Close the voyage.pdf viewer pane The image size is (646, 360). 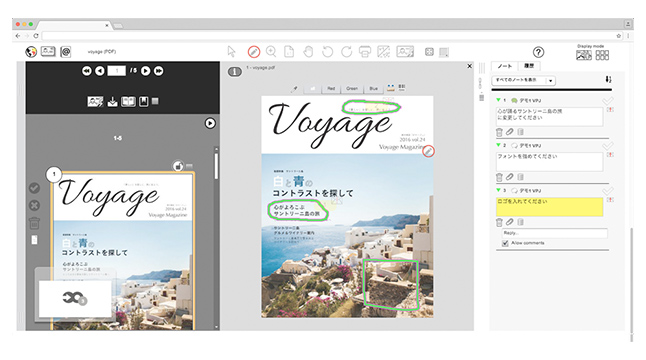469,66
